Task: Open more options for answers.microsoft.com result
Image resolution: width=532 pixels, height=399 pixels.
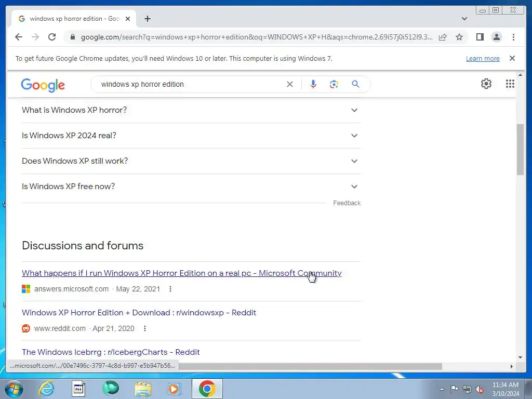Action: coord(170,289)
